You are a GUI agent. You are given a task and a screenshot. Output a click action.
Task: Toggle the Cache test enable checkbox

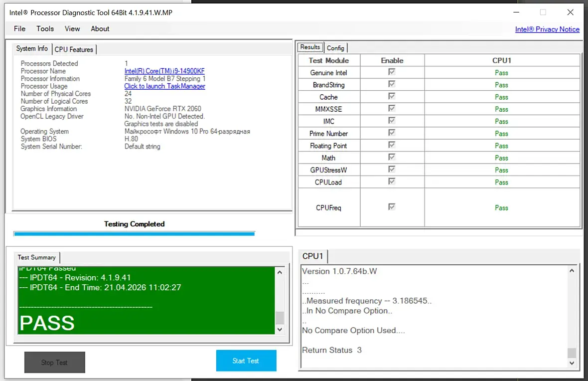pos(392,96)
